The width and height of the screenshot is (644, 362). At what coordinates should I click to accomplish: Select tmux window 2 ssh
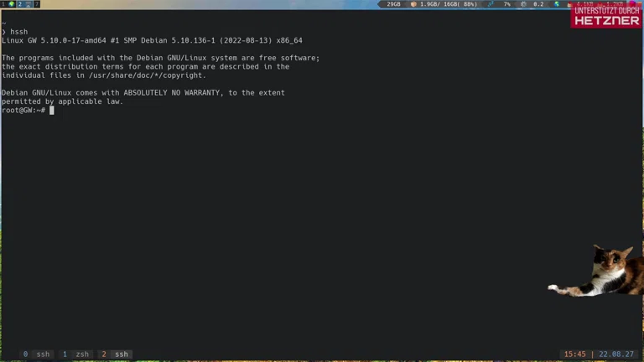click(x=116, y=354)
